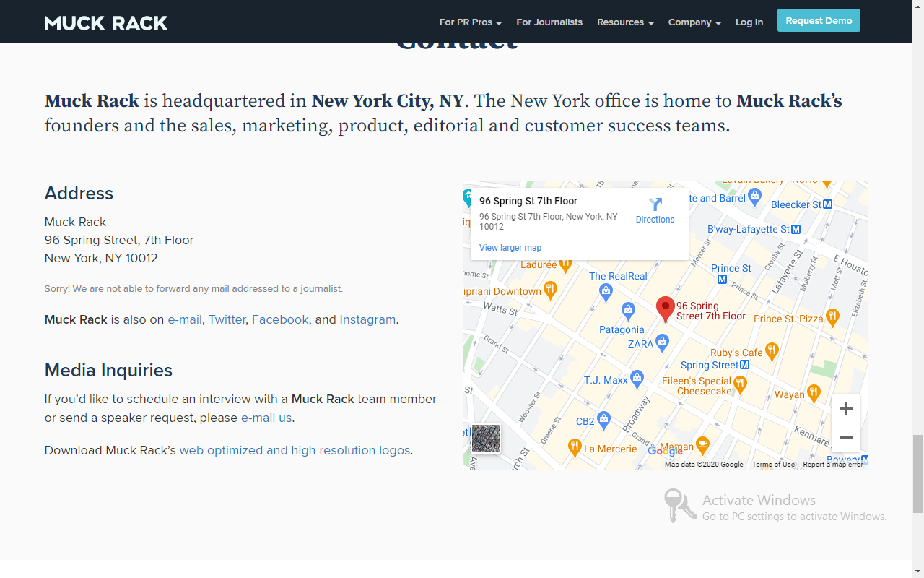Open Muck Rack's Twitter link

coord(227,319)
